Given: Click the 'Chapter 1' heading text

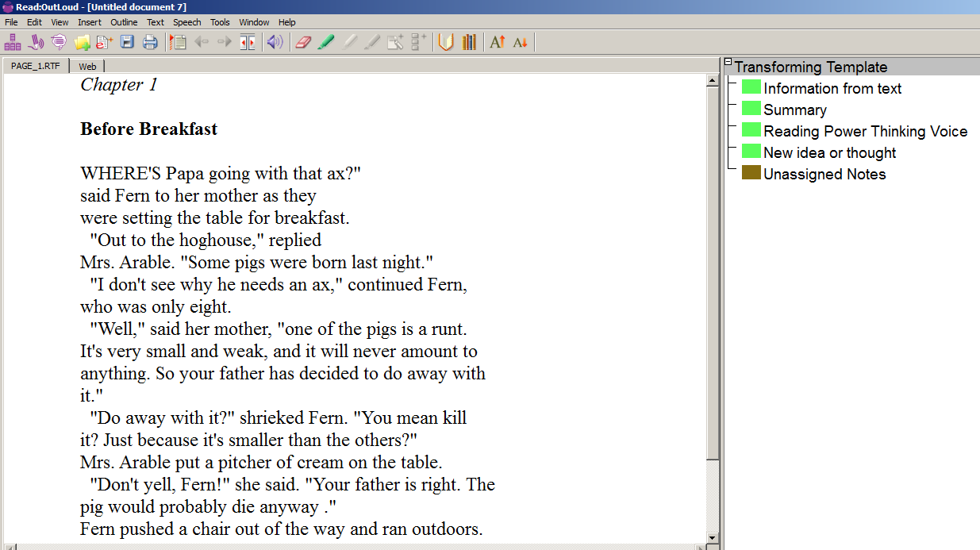Looking at the screenshot, I should (x=119, y=85).
